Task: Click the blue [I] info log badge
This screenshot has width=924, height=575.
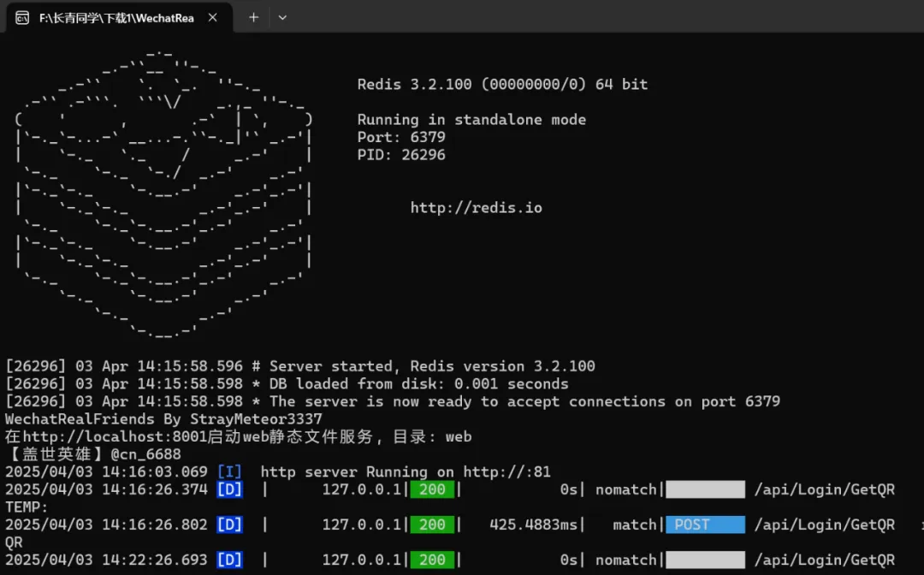Action: coord(229,472)
